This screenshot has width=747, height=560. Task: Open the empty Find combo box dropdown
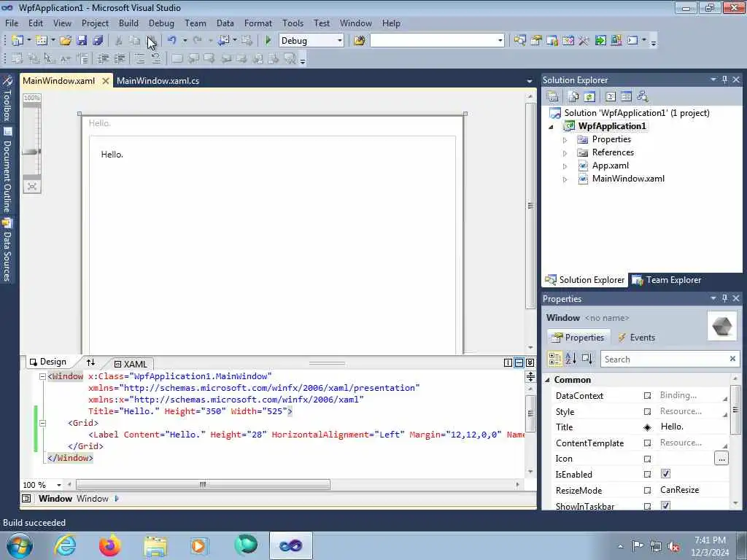click(500, 41)
